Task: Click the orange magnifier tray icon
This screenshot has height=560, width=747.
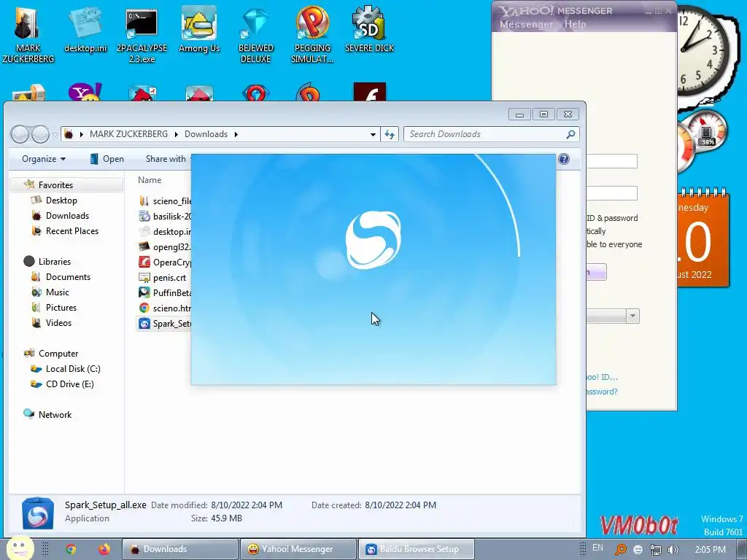Action: 620,550
